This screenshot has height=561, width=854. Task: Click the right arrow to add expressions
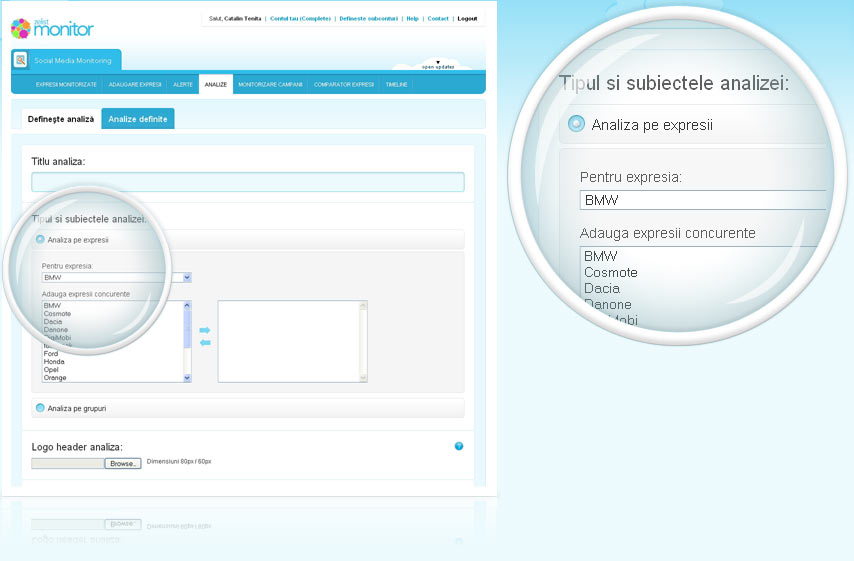[205, 330]
